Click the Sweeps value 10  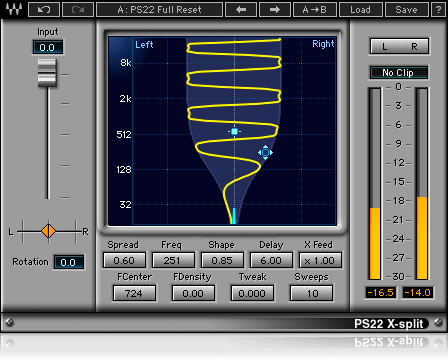click(311, 293)
